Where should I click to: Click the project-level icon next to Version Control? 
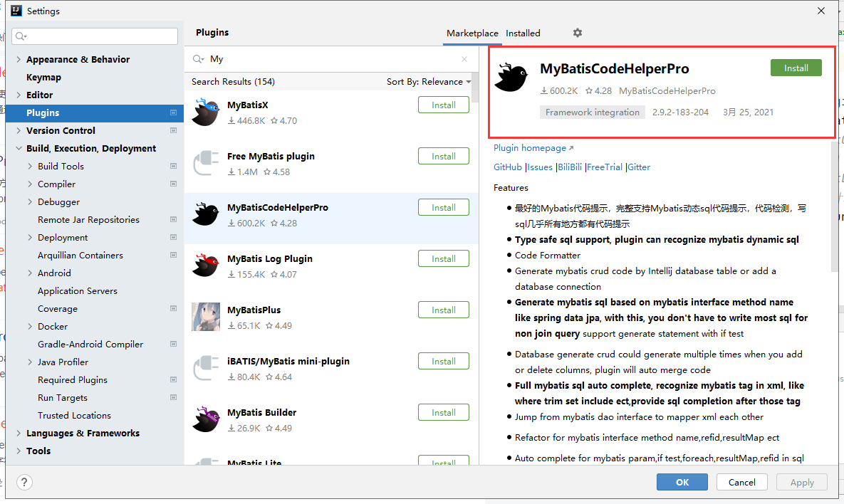coord(173,130)
